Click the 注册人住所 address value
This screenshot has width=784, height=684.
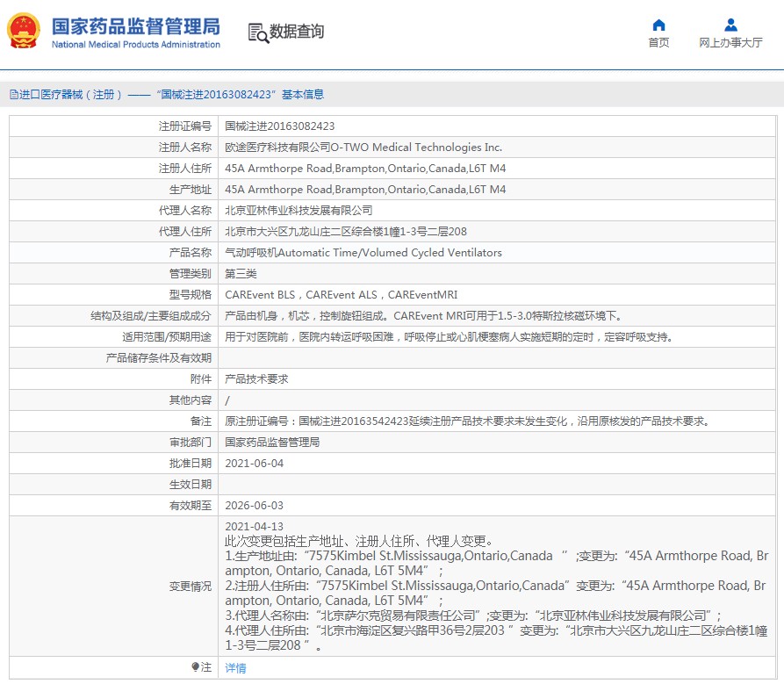365,168
